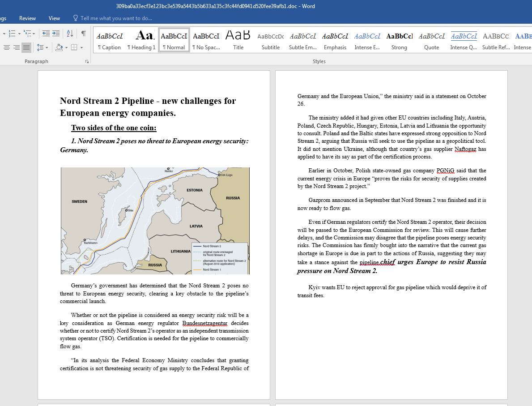Toggle Justify paragraph alignment
Screen dimensions: 532x406
(x=26, y=47)
